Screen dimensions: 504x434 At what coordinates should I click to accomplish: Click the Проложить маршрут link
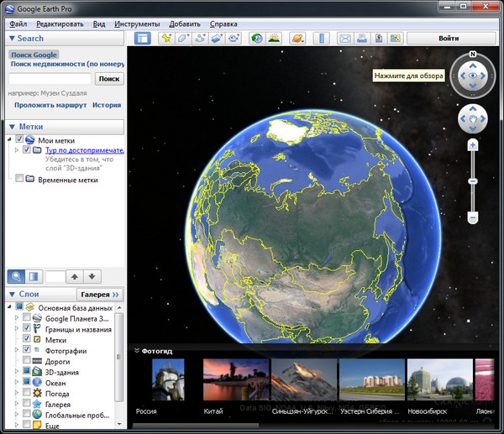50,105
